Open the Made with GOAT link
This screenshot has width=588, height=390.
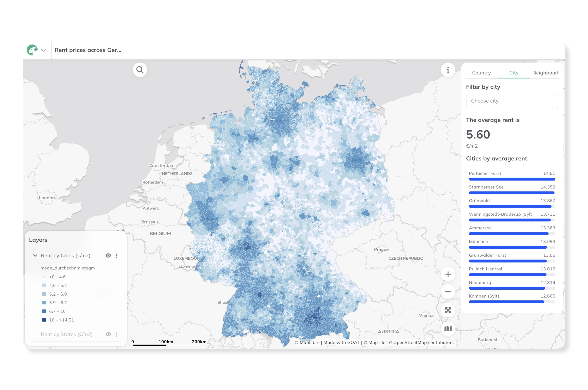click(341, 342)
